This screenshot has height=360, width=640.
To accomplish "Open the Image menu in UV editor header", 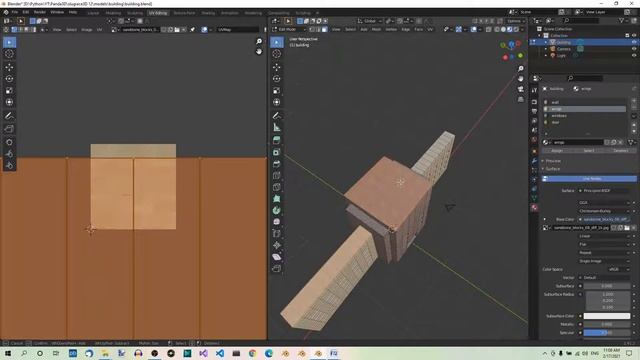I will click(87, 29).
